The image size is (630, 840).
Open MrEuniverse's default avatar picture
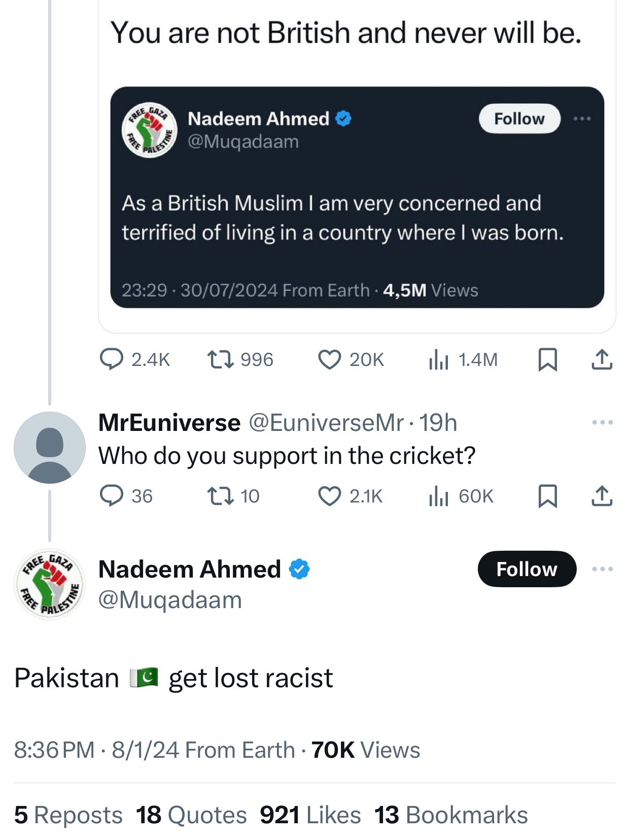[50, 448]
